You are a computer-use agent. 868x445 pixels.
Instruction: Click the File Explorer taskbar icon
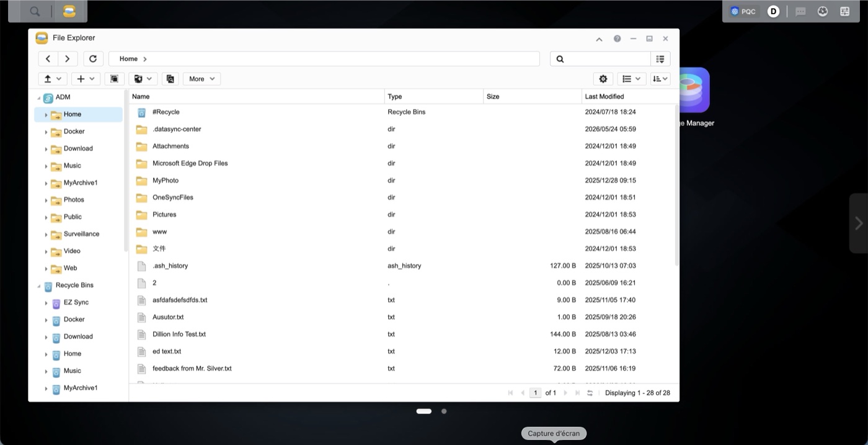(x=69, y=11)
